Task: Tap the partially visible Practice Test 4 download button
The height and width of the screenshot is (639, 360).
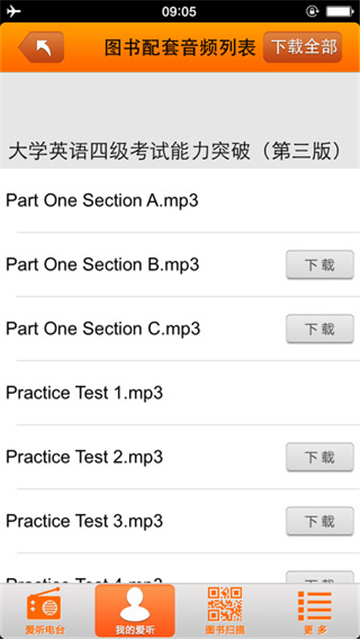Action: pyautogui.click(x=320, y=577)
